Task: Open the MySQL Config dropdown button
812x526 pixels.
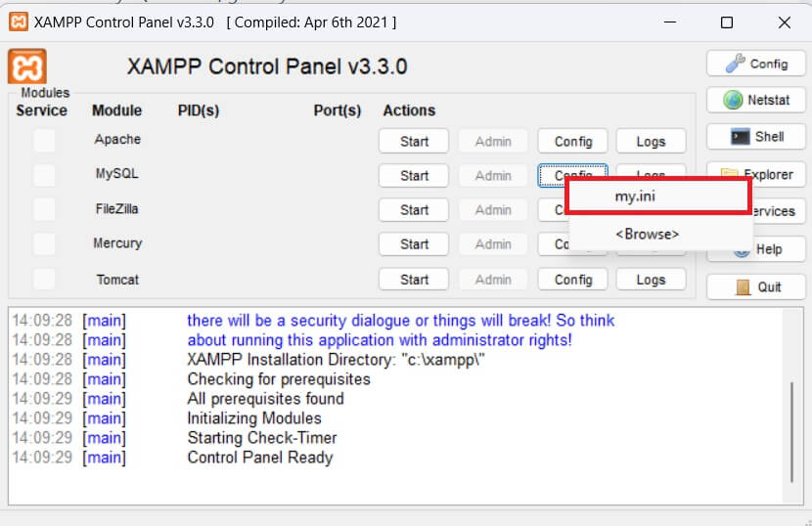Action: [x=572, y=170]
